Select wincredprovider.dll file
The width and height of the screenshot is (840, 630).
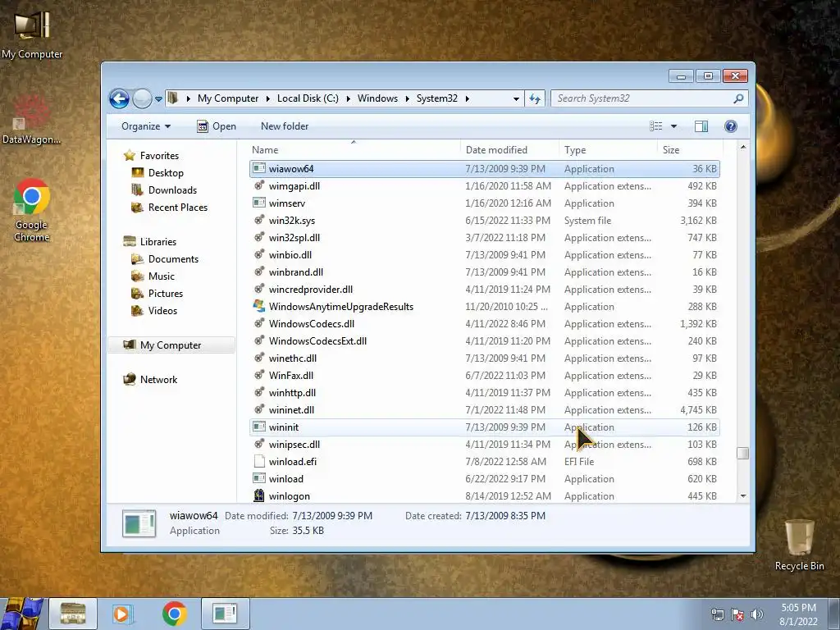pyautogui.click(x=484, y=290)
